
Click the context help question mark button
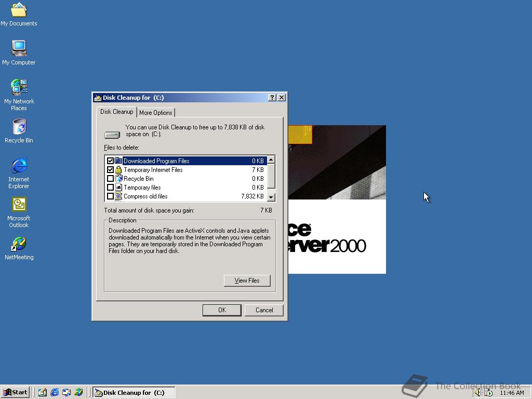[272, 97]
